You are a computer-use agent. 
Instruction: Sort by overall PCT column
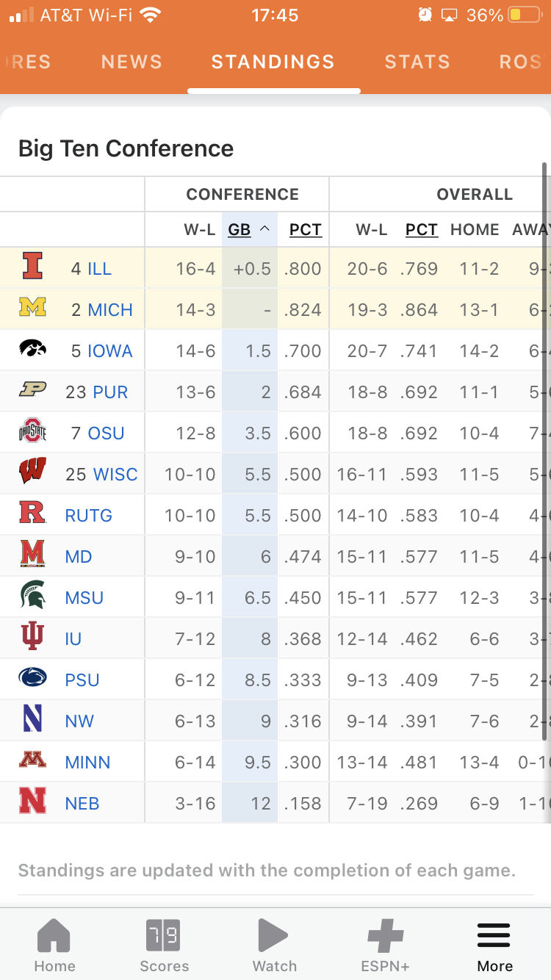point(421,230)
